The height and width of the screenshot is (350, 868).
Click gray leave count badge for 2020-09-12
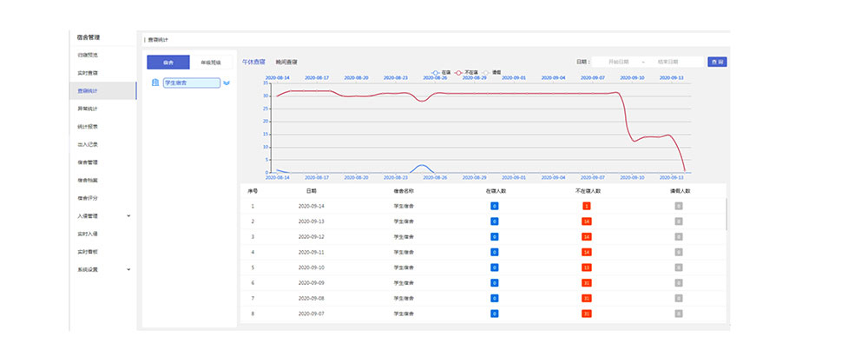tap(679, 237)
